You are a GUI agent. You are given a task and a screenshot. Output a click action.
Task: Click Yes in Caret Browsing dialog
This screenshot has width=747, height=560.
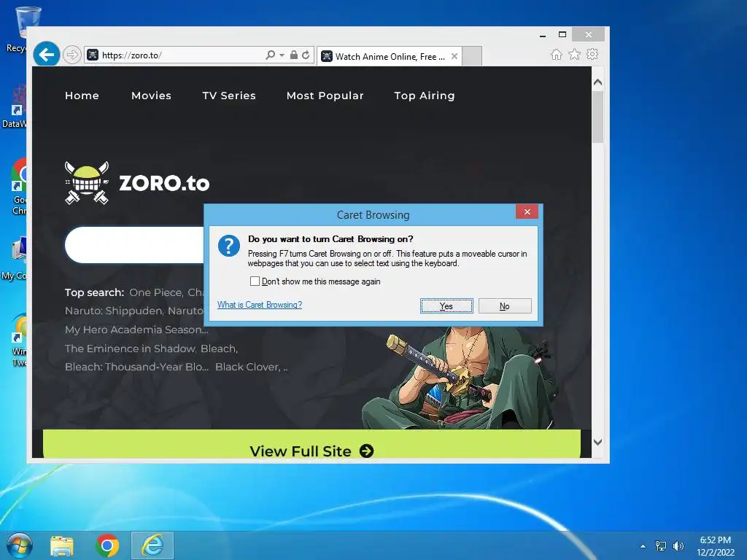point(446,306)
